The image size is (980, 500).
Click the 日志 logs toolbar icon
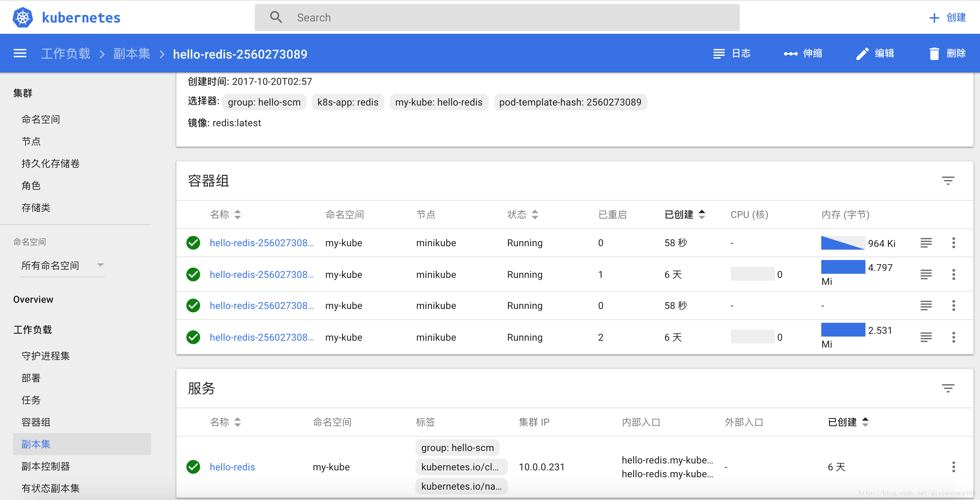tap(731, 53)
